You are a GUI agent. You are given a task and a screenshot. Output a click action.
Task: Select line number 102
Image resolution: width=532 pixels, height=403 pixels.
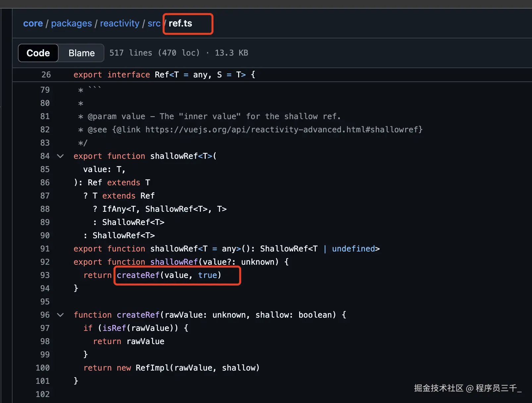43,394
